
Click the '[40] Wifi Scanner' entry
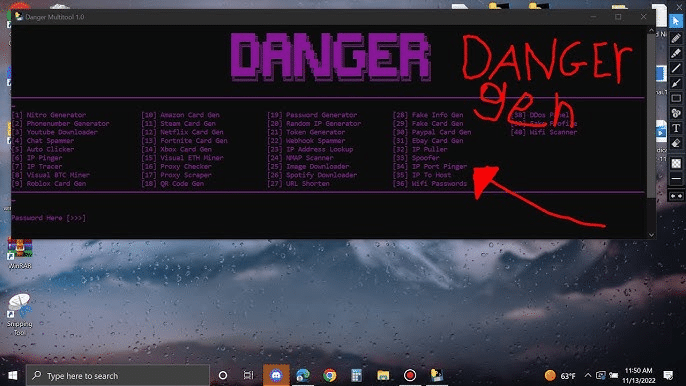tap(544, 132)
